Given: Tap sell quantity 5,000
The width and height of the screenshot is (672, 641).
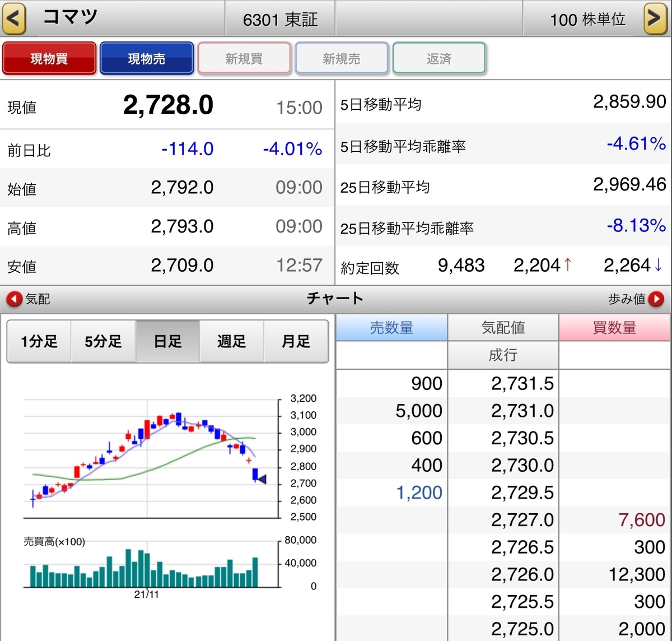Looking at the screenshot, I should [419, 411].
